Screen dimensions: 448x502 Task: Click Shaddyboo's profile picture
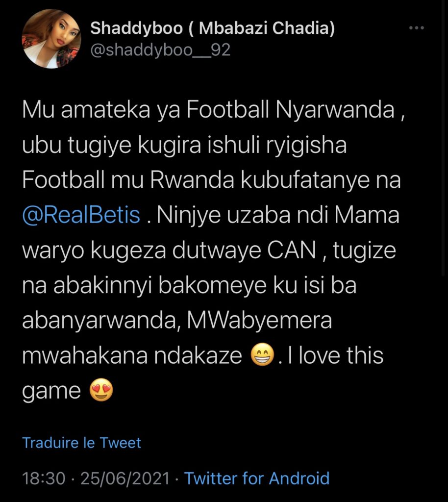51,39
